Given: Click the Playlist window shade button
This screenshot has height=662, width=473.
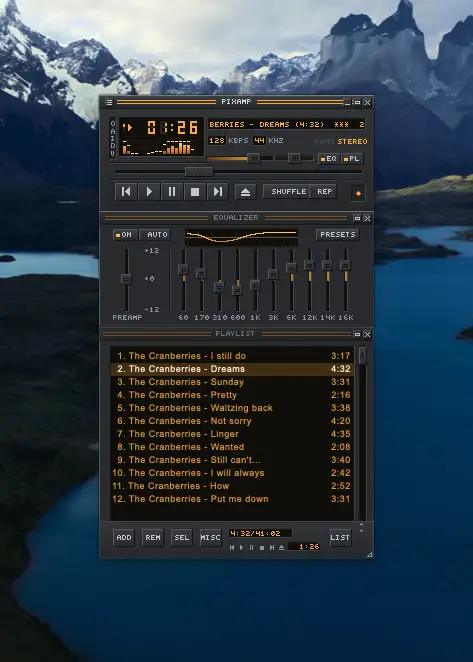Looking at the screenshot, I should coord(357,334).
